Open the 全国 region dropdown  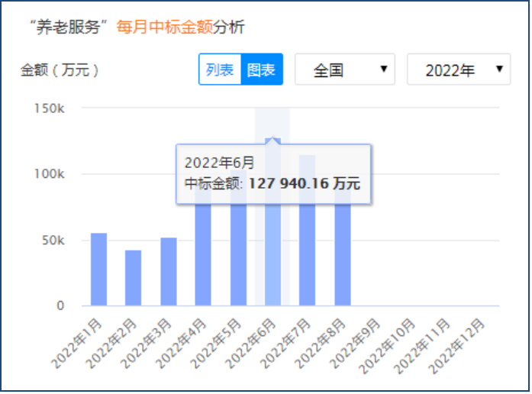coord(343,70)
